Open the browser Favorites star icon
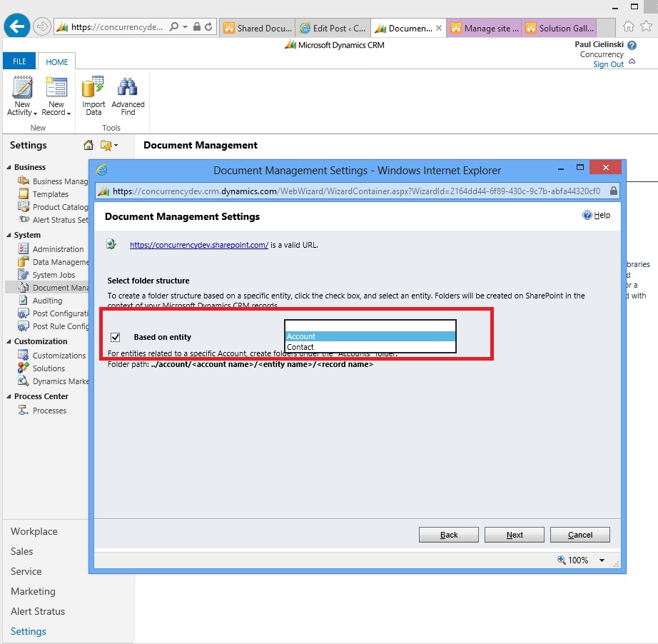658x644 pixels. pos(647,26)
